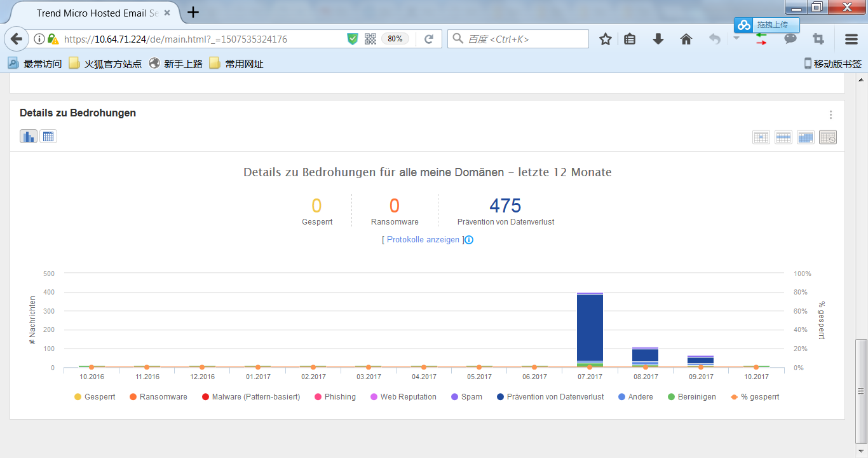Open the Firefox hamburger menu
868x458 pixels.
click(x=851, y=39)
